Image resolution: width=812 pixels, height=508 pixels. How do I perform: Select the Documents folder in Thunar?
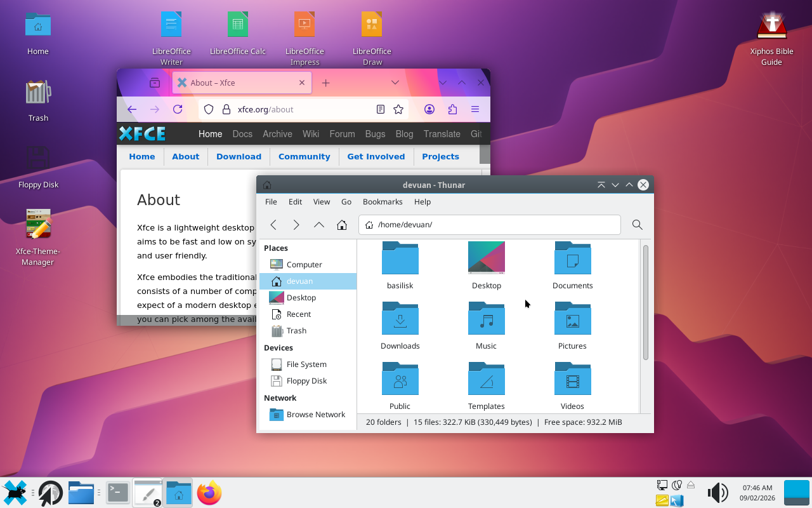tap(573, 265)
